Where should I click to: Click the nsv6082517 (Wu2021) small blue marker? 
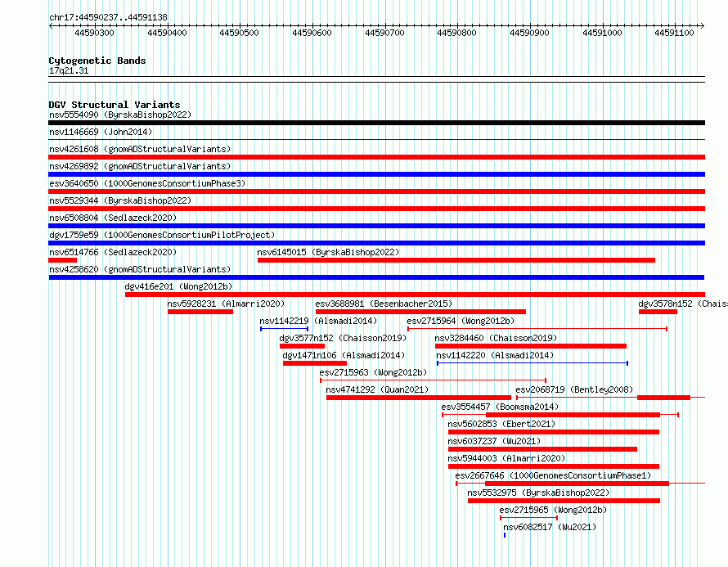point(505,535)
